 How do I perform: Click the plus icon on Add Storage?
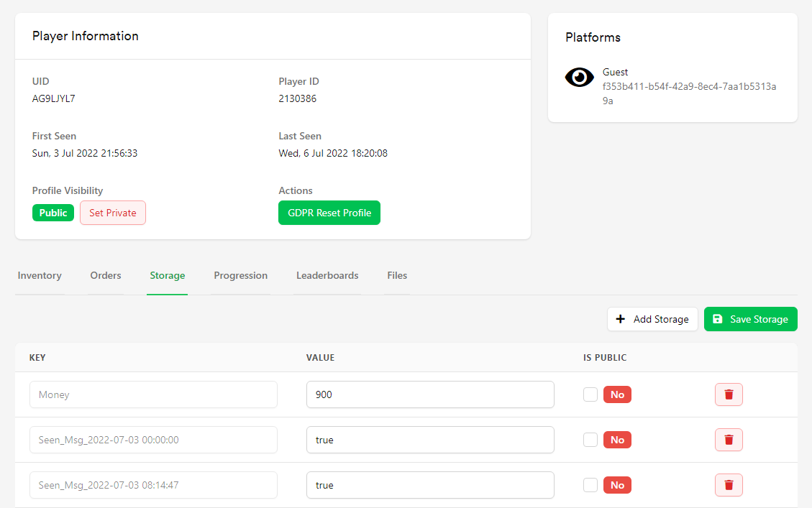621,319
